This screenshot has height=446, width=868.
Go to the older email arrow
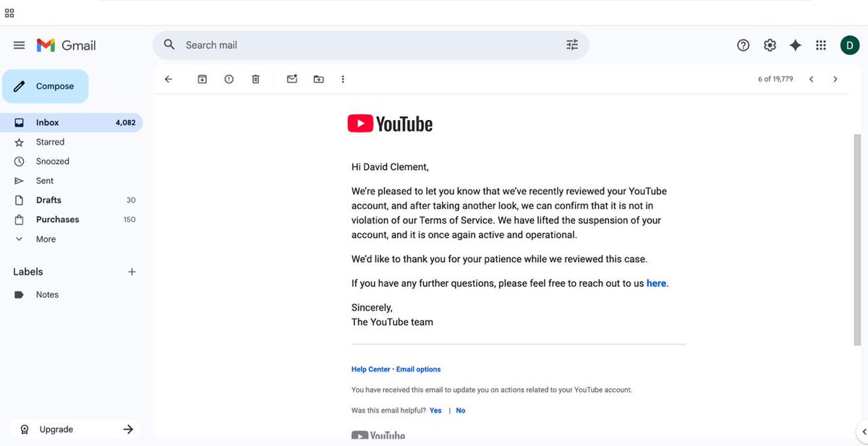835,79
